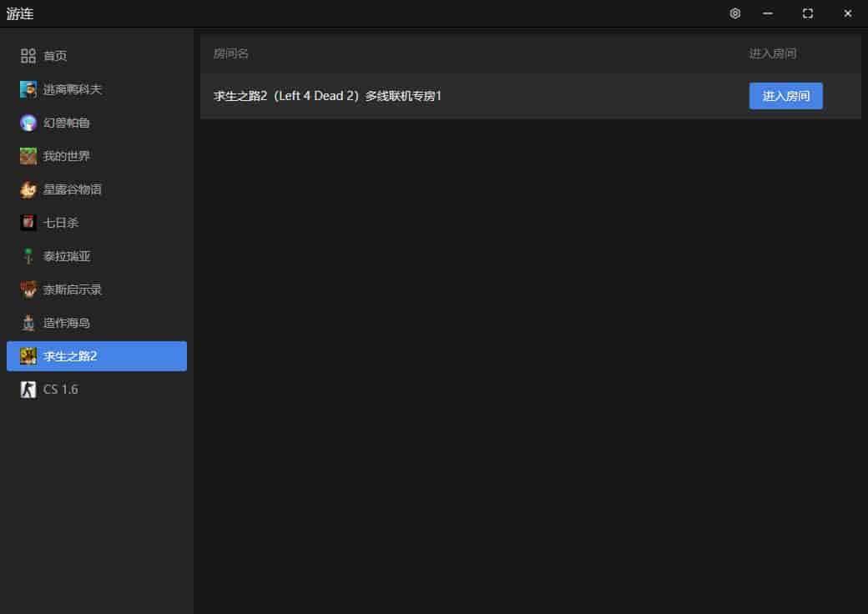Maximize the 游连 window

pyautogui.click(x=808, y=13)
